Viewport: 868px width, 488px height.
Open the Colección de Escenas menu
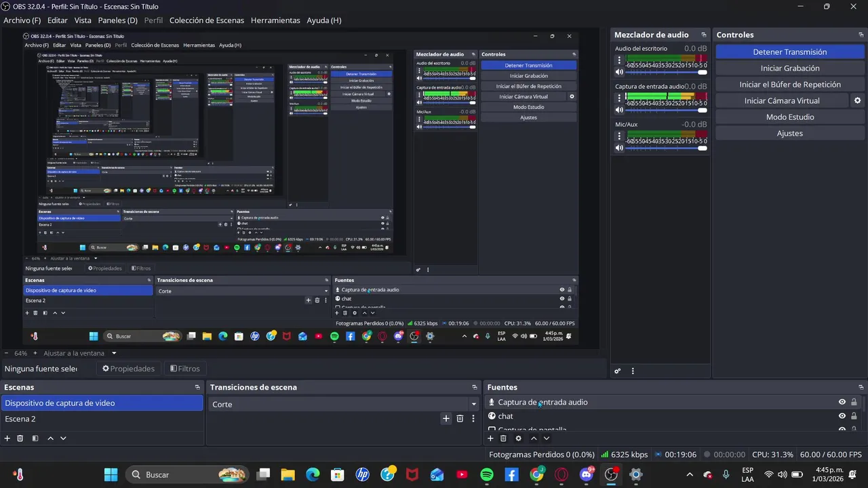(206, 20)
